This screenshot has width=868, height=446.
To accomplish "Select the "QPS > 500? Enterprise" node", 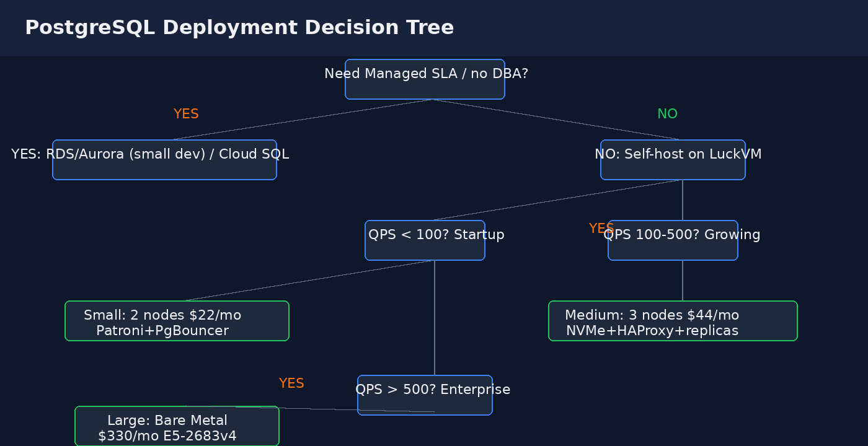I will (x=425, y=395).
